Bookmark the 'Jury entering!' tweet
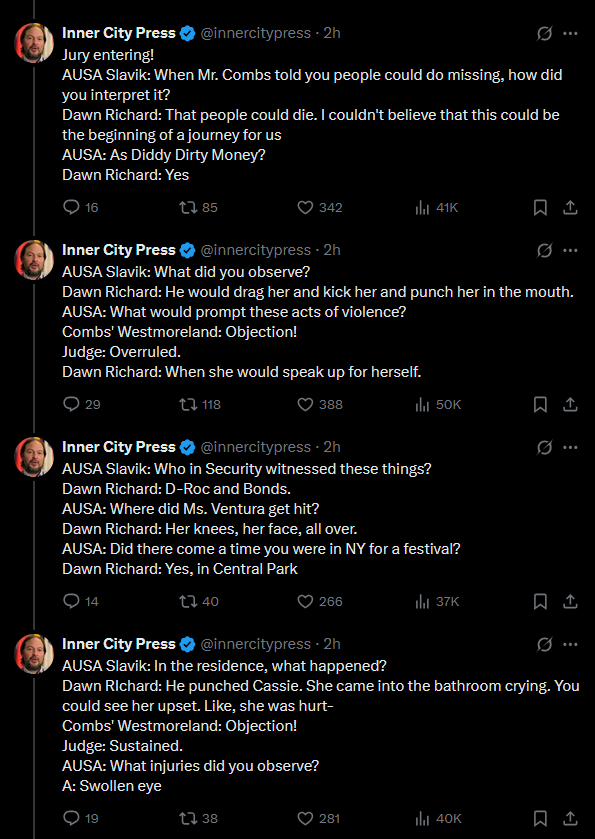The image size is (595, 839). coord(540,208)
